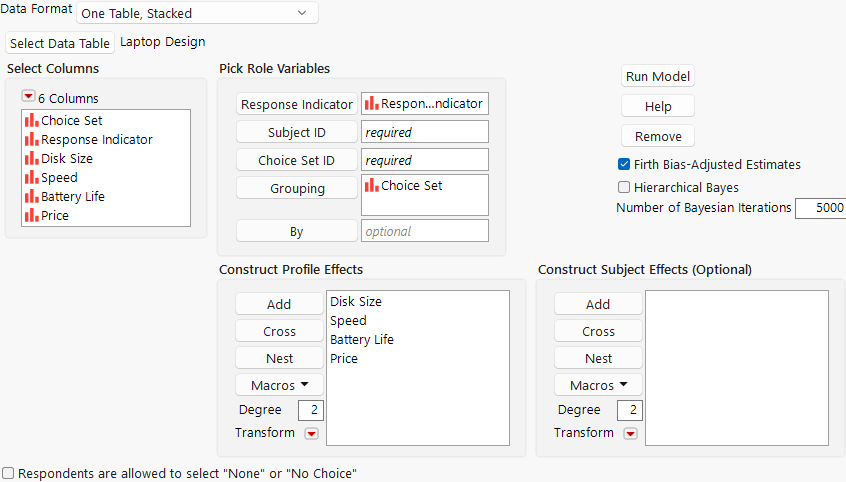
Task: Click the Speed column icon
Action: (x=32, y=177)
